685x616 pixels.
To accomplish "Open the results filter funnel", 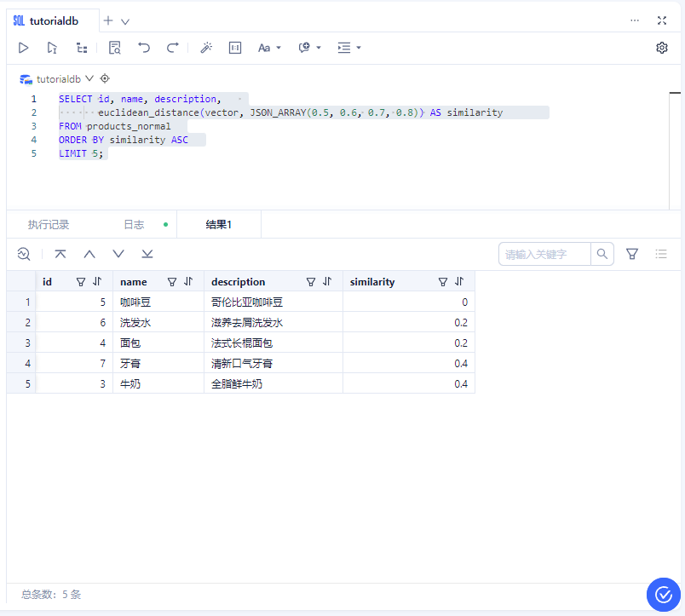I will 631,254.
